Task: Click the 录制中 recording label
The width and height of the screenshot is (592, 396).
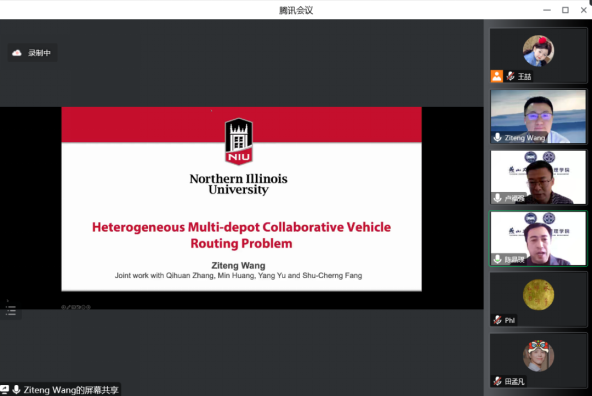Action: click(39, 53)
